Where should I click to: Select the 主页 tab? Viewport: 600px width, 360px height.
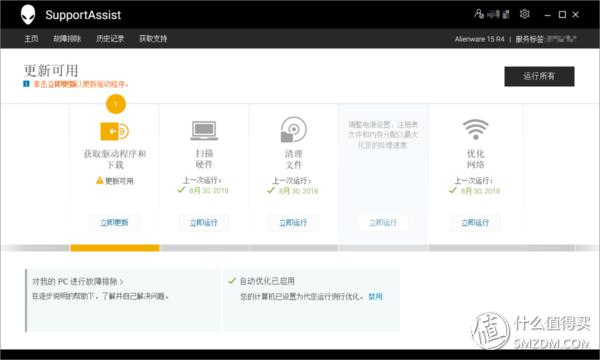31,39
